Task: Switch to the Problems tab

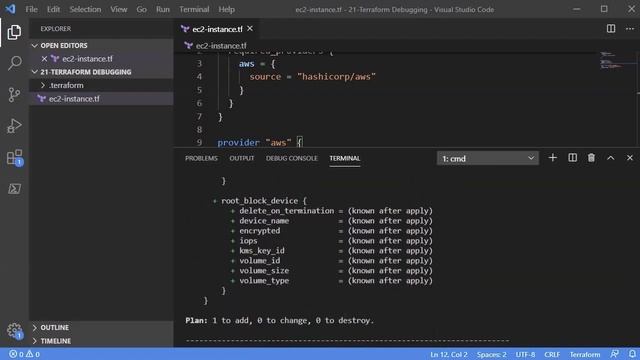Action: (x=201, y=158)
